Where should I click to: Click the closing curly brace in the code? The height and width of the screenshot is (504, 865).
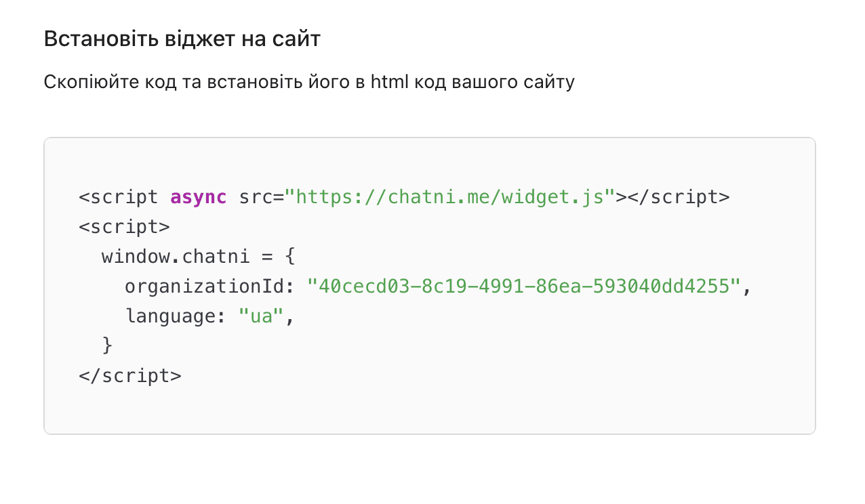click(107, 345)
